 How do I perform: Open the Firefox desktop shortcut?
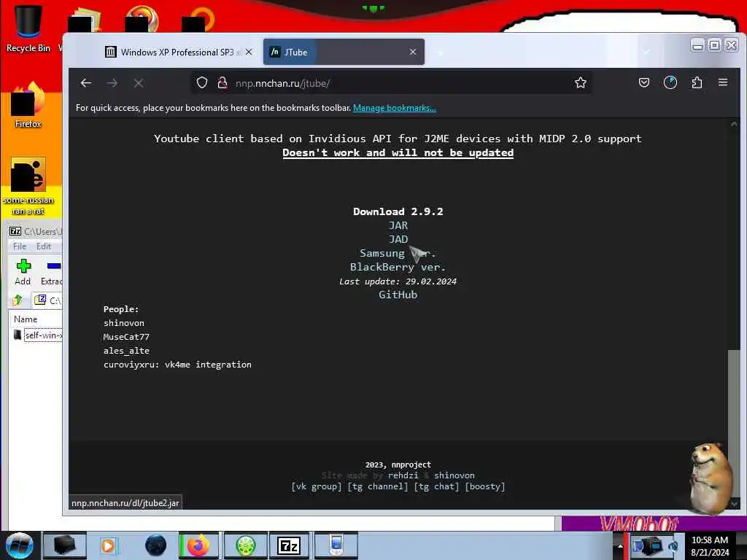tap(28, 105)
